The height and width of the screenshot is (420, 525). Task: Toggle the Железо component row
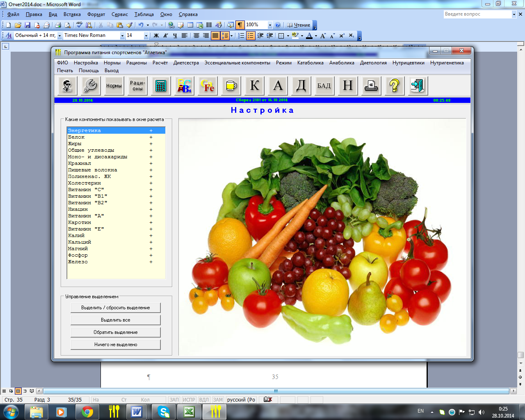pyautogui.click(x=116, y=262)
